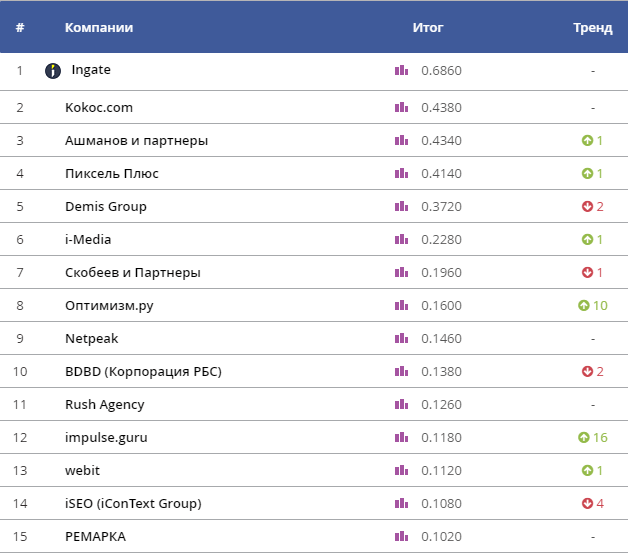Open bar chart icon for Kokoc.com
The width and height of the screenshot is (628, 556).
401,107
